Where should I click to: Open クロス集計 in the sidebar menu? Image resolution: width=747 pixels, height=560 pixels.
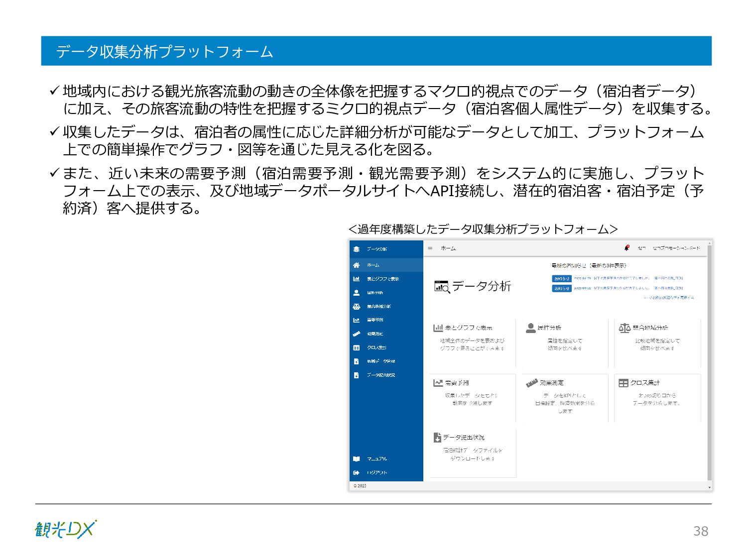tap(386, 348)
